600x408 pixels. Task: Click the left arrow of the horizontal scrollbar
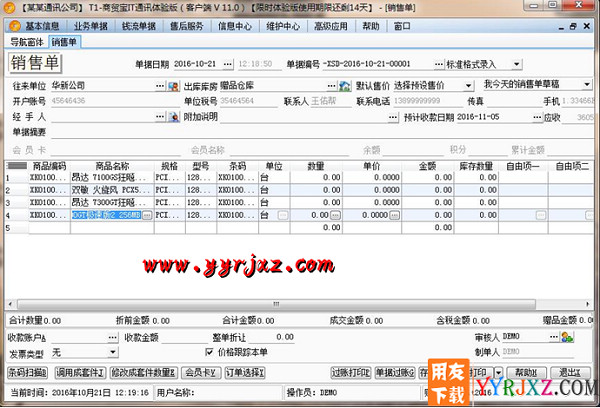pos(10,304)
